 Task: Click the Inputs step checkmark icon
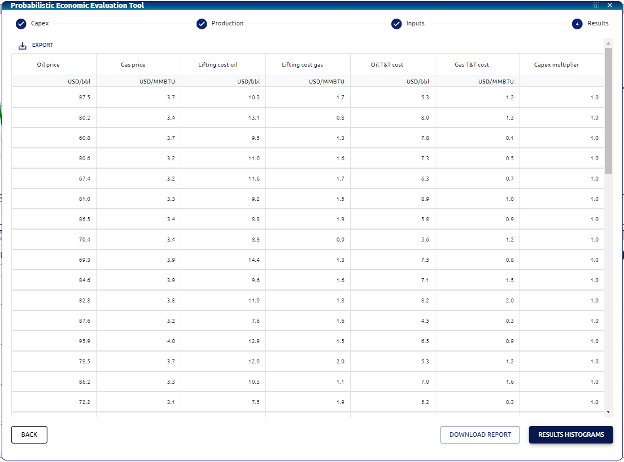(x=396, y=23)
